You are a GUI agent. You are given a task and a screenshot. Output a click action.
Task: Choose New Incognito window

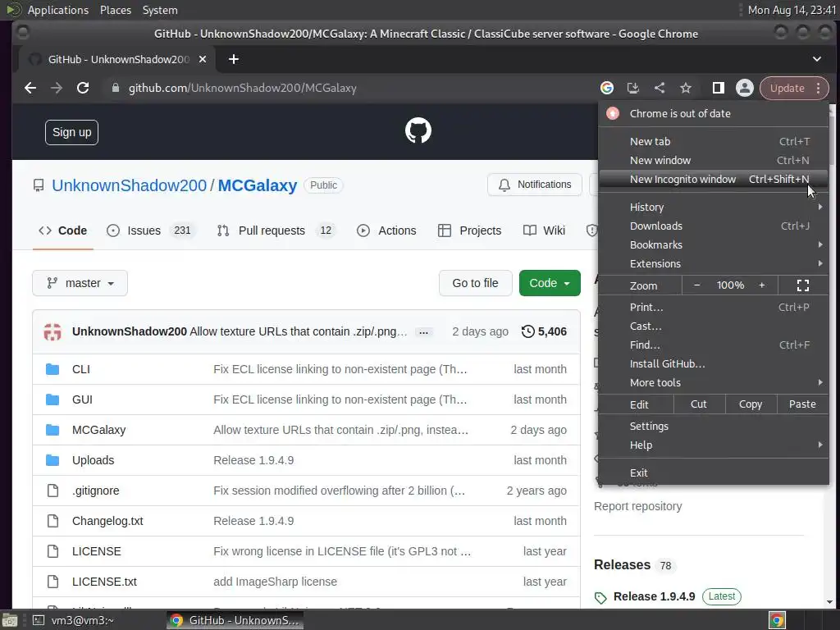(713, 179)
